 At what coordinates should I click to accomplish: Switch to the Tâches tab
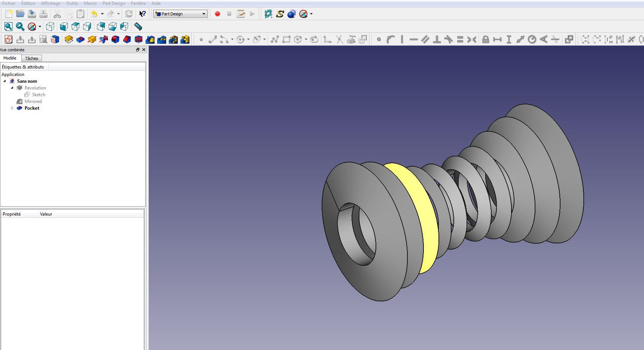tap(31, 58)
